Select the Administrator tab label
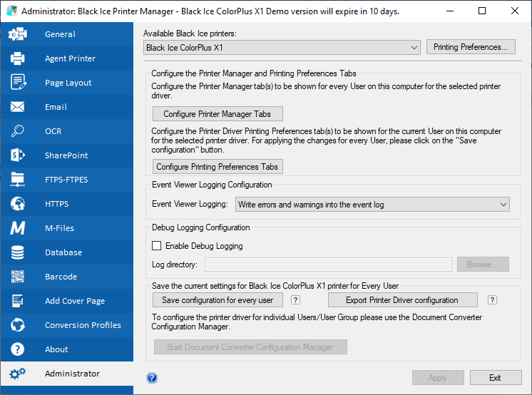Image resolution: width=532 pixels, height=395 pixels. 72,374
